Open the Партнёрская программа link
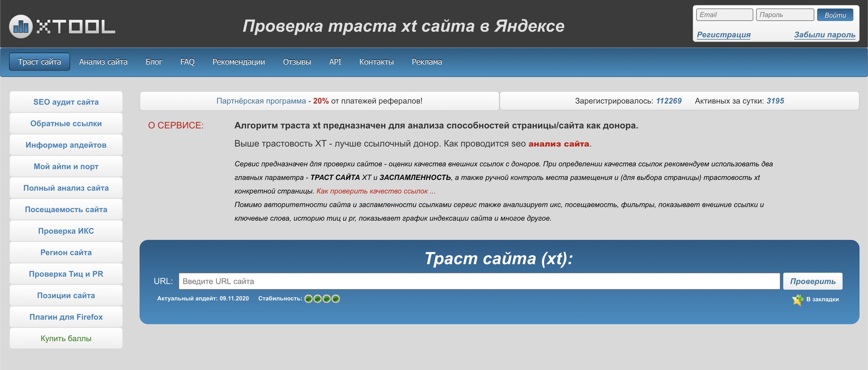868x370 pixels. (x=261, y=101)
